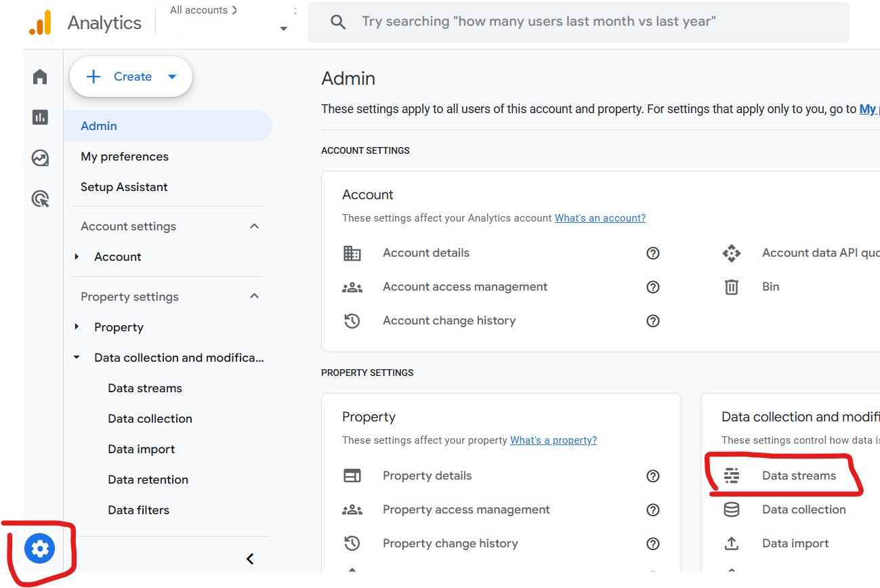Open Data retention in the sidebar
Image resolution: width=880 pixels, height=588 pixels.
point(148,480)
